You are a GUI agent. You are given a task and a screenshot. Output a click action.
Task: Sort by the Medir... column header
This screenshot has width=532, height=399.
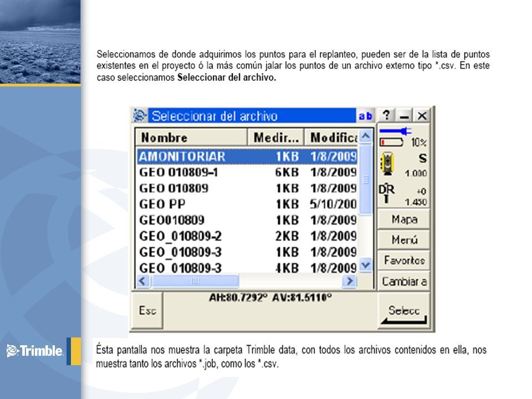pyautogui.click(x=276, y=137)
